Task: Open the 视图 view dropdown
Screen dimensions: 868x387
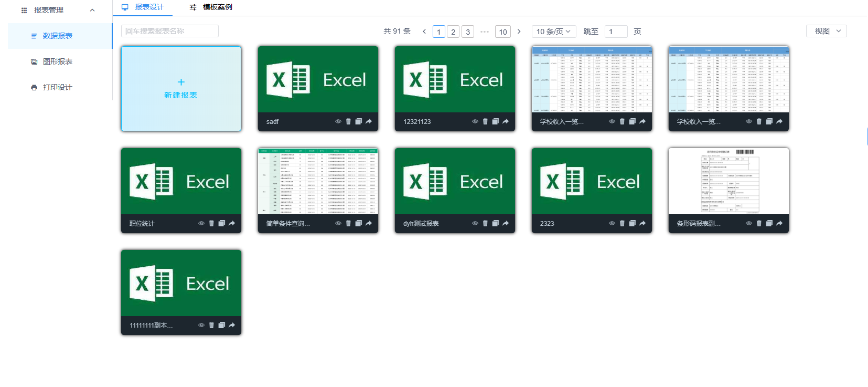Action: point(827,31)
